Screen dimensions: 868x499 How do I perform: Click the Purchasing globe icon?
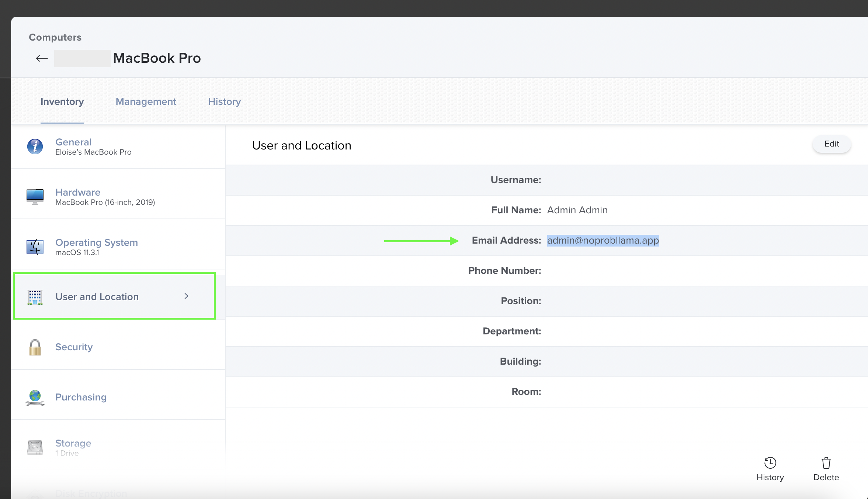[35, 398]
